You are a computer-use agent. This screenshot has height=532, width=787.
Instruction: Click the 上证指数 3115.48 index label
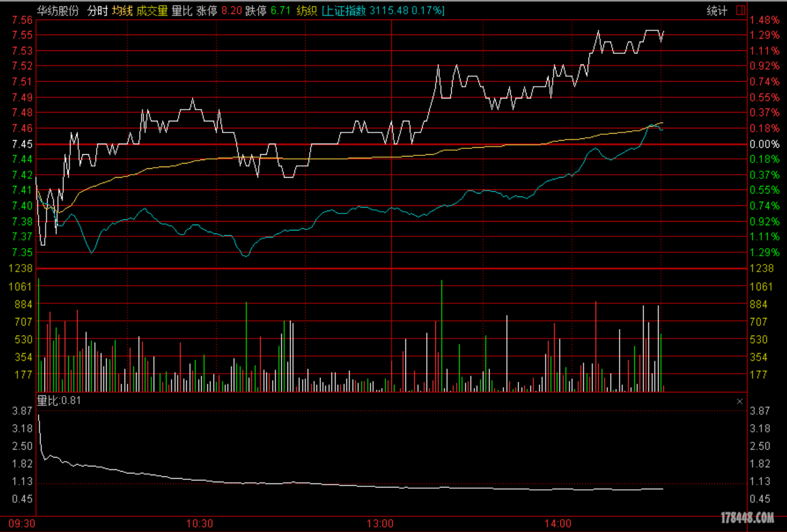tap(383, 11)
